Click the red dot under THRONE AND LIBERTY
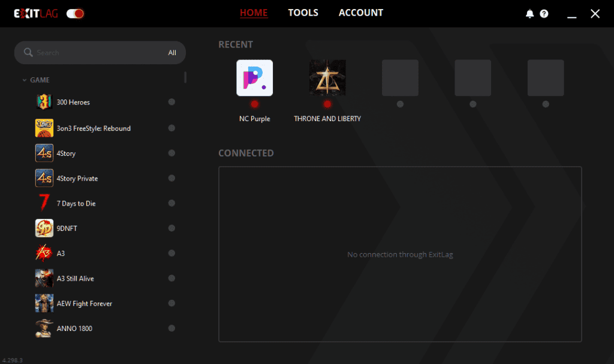 [327, 104]
